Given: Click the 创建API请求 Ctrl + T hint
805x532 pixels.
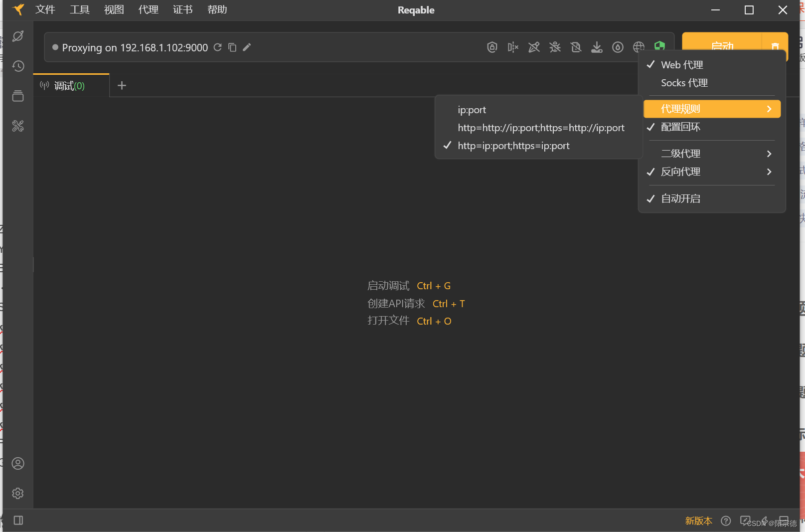Looking at the screenshot, I should point(416,304).
